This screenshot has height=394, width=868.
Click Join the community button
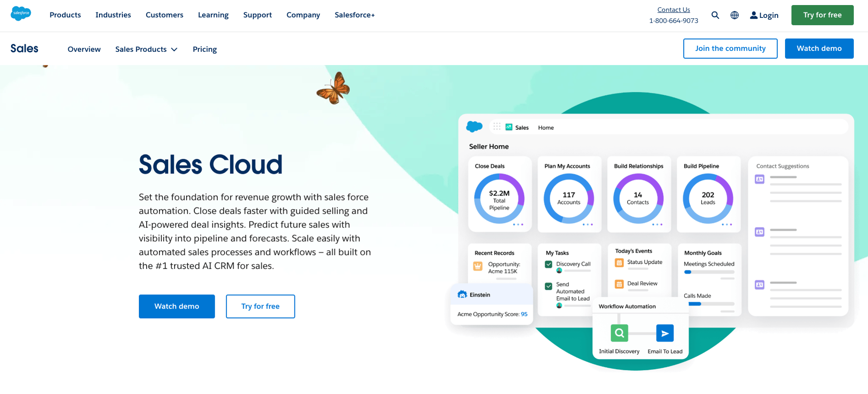tap(730, 49)
